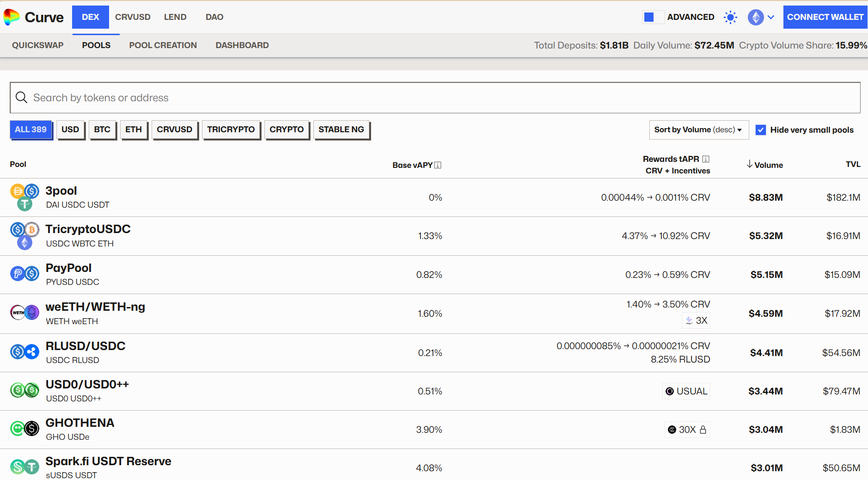Click the TricryptoUSDC token icons
868x480 pixels.
pyautogui.click(x=24, y=236)
